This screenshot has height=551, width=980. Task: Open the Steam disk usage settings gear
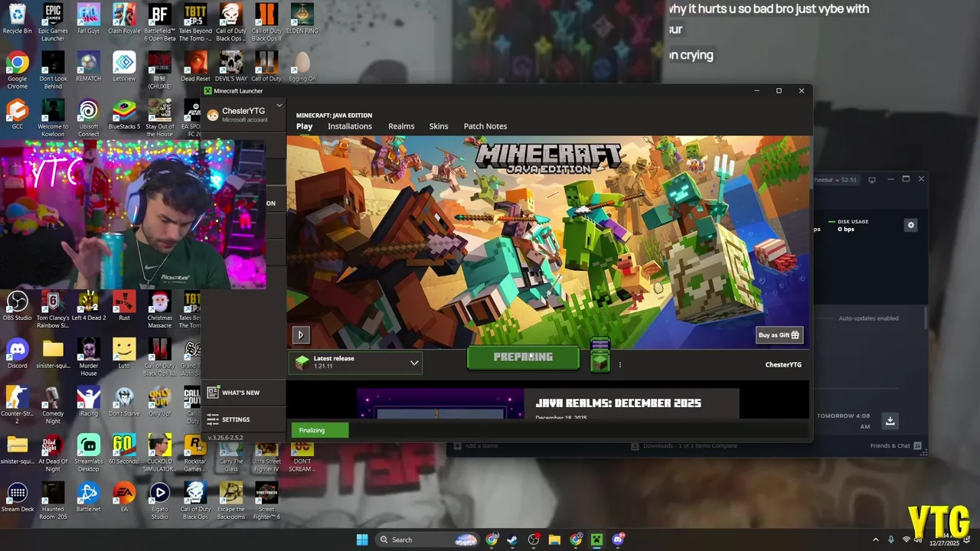pyautogui.click(x=910, y=225)
